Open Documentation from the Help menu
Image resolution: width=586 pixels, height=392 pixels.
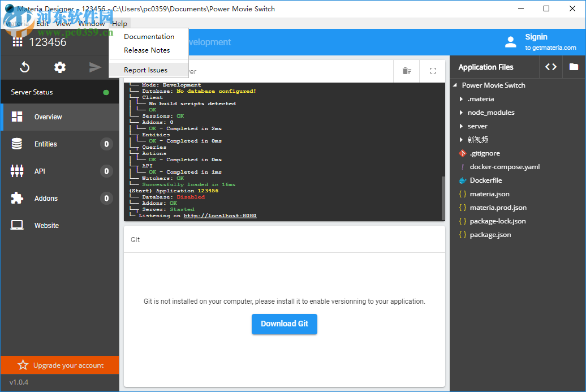(x=149, y=37)
